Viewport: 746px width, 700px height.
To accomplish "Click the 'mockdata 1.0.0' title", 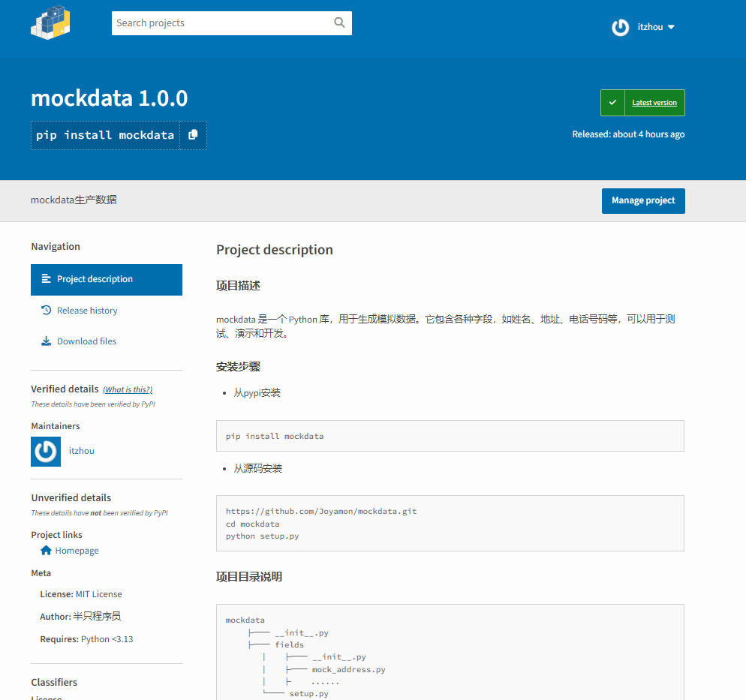I will point(110,98).
